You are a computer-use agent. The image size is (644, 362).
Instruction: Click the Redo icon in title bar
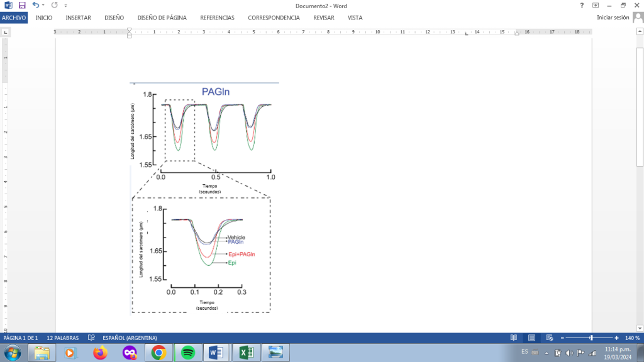tap(55, 5)
